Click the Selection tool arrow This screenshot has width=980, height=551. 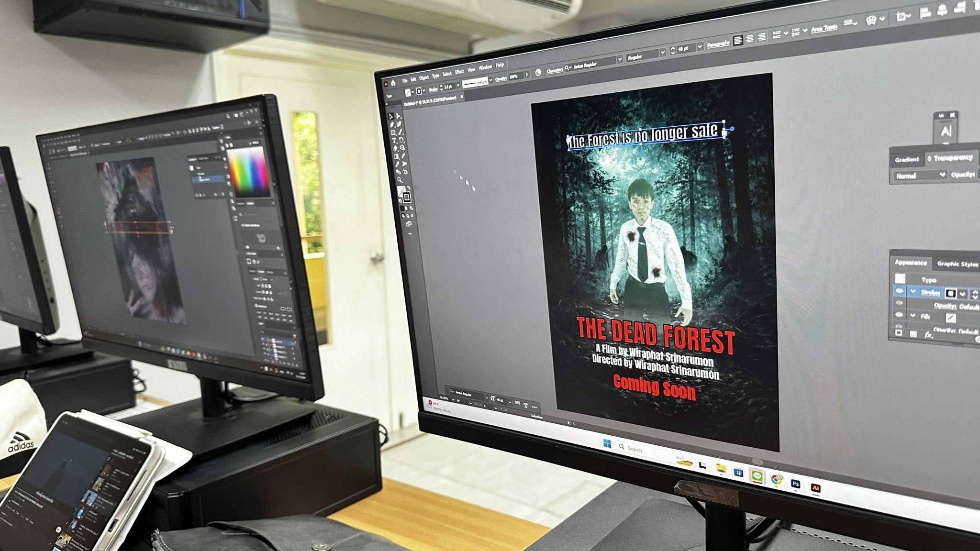(390, 117)
